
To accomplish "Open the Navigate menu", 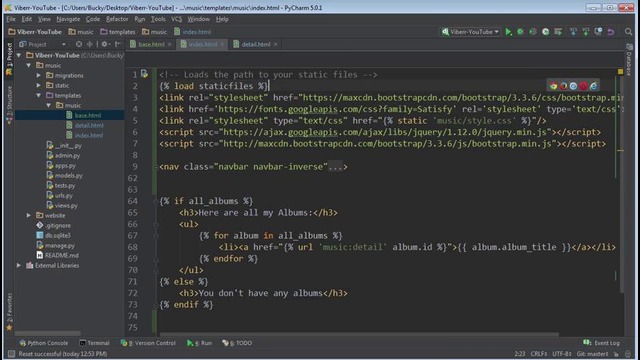I will pos(68,19).
